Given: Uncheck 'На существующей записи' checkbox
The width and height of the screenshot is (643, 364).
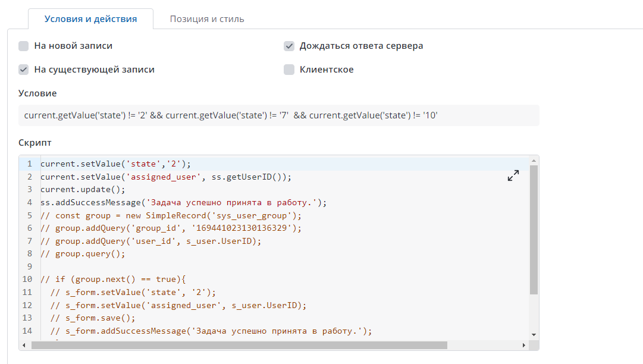Looking at the screenshot, I should click(24, 70).
